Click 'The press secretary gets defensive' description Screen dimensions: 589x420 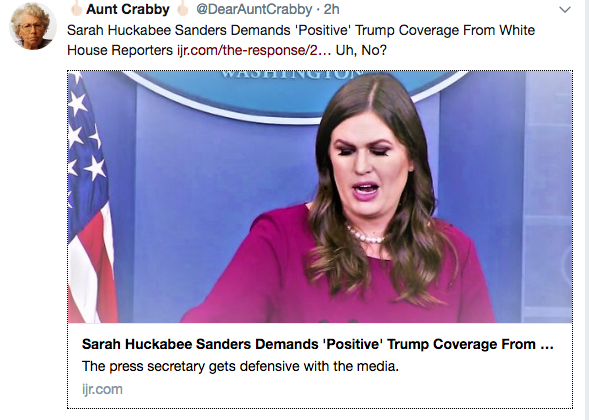click(x=240, y=366)
